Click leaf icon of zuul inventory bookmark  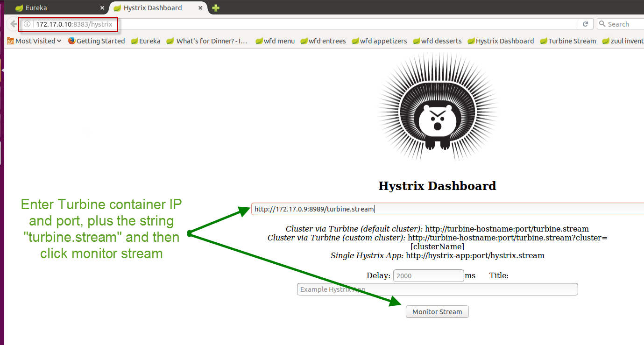pyautogui.click(x=606, y=41)
